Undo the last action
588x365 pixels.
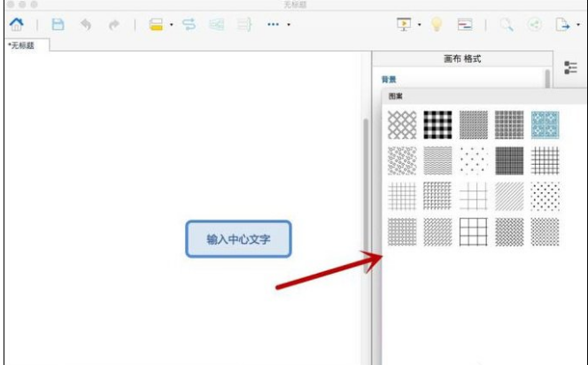coord(86,25)
